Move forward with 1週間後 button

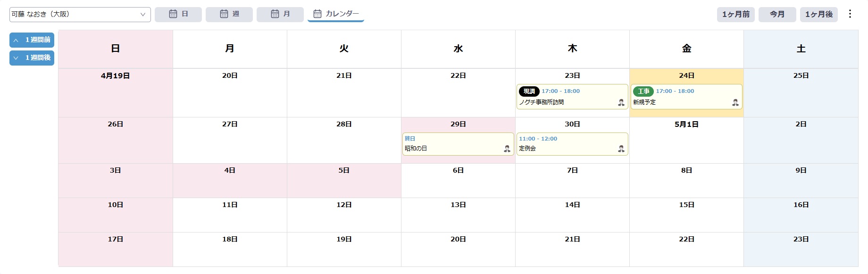(32, 58)
